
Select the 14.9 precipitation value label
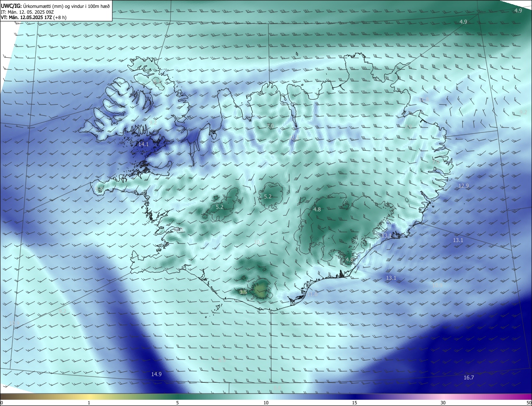[156, 374]
